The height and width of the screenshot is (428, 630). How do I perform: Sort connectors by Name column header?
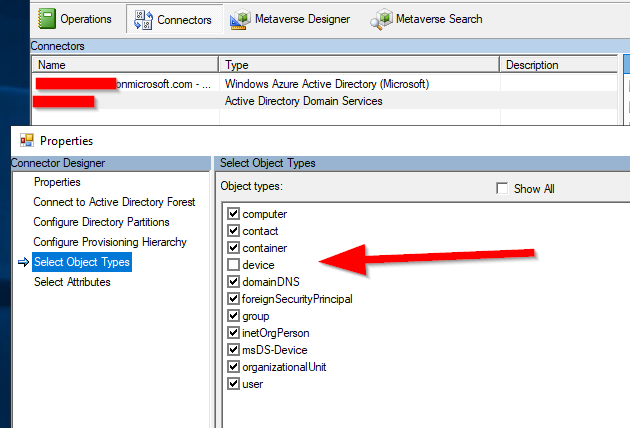coord(125,65)
